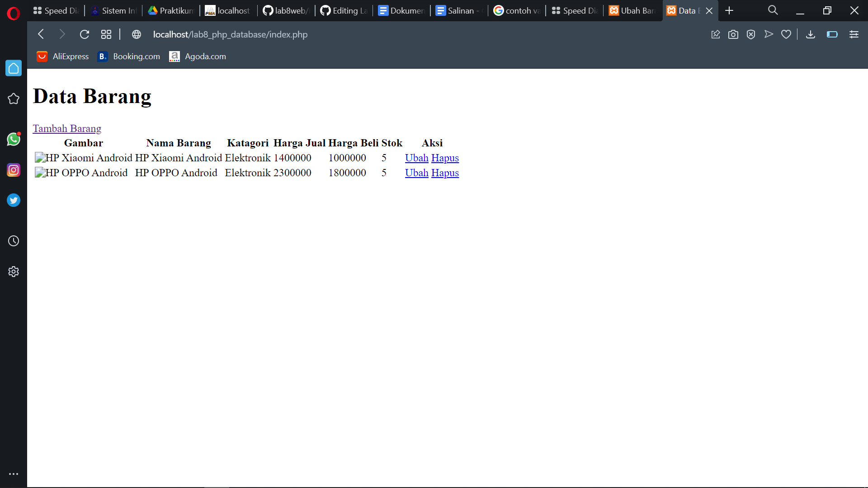Image resolution: width=868 pixels, height=488 pixels.
Task: Switch to the Ubah Barang tab
Action: (632, 10)
